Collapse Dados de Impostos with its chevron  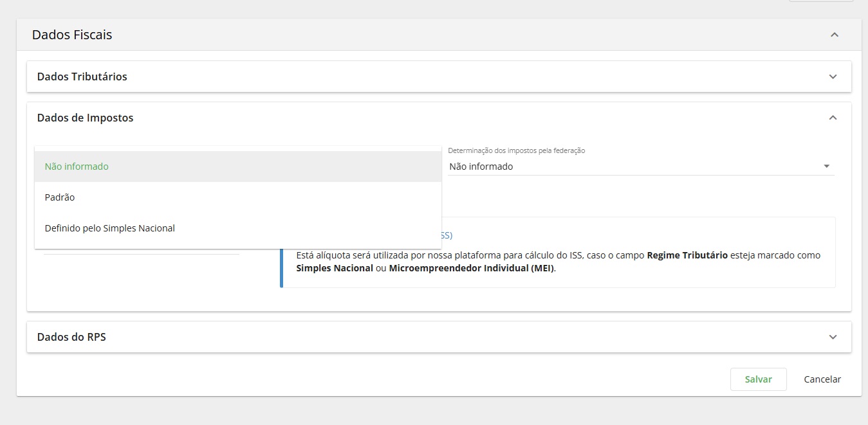click(833, 118)
